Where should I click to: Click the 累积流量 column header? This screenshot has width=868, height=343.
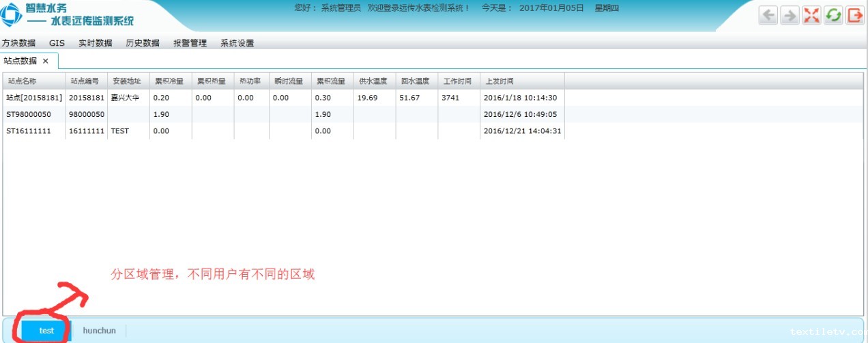click(x=330, y=81)
